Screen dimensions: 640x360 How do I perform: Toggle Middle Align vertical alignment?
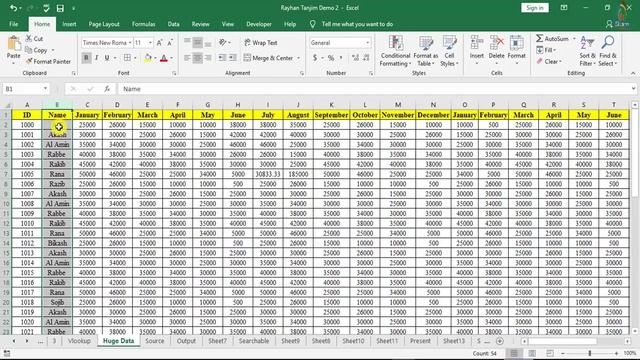197,42
